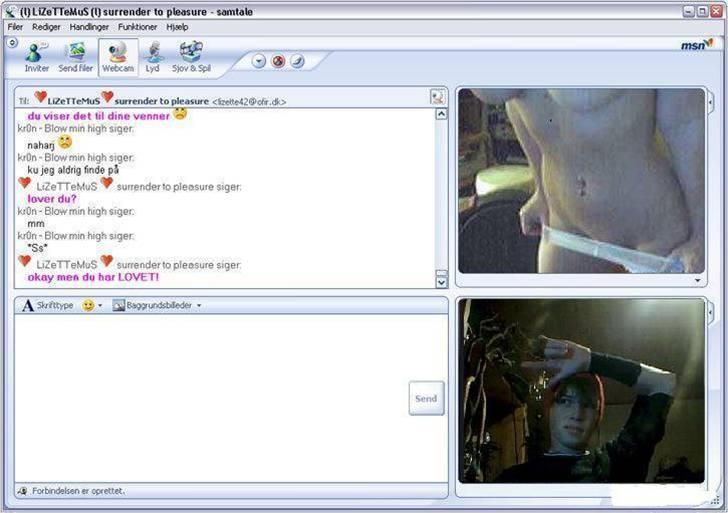Click the Send filer toolbar icon
This screenshot has width=728, height=513.
tap(75, 57)
